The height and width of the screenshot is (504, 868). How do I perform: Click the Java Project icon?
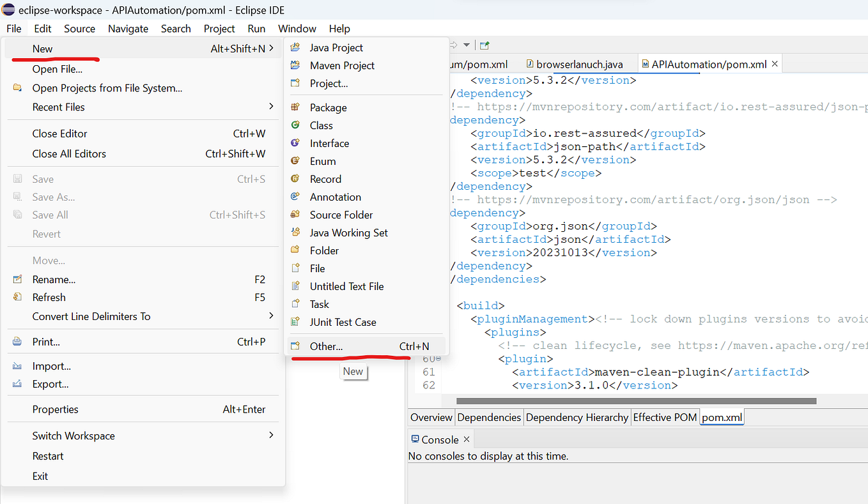point(295,47)
